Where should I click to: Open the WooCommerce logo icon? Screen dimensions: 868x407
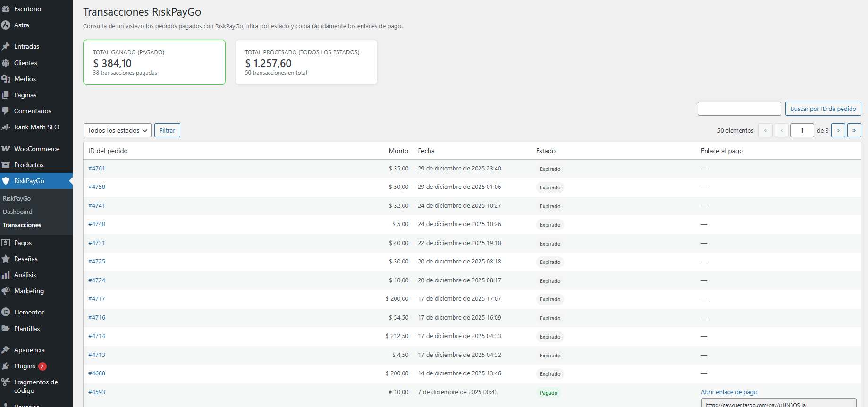coord(6,149)
